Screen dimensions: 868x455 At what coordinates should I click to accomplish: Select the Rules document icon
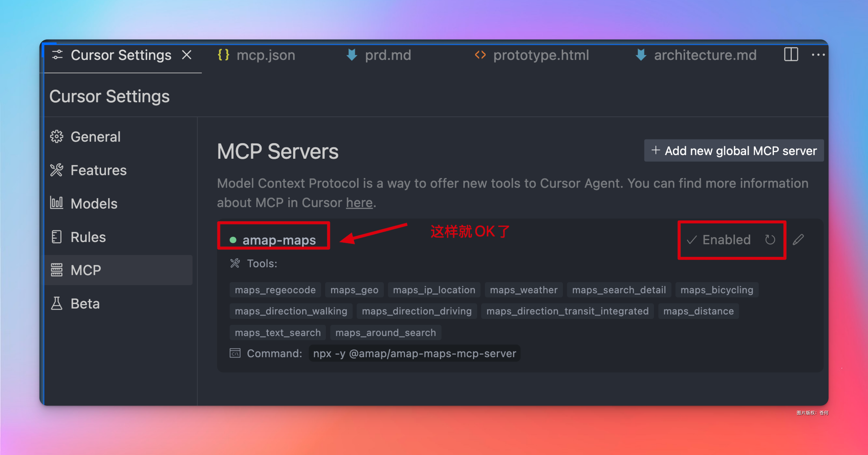(57, 237)
